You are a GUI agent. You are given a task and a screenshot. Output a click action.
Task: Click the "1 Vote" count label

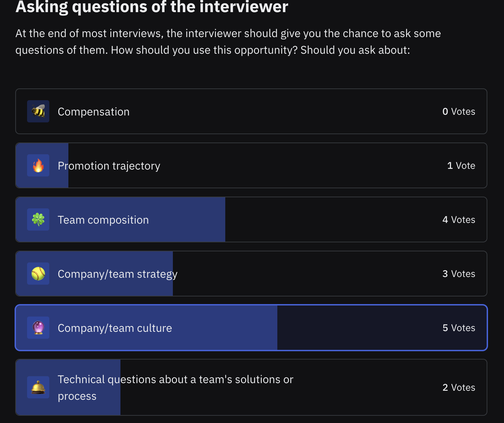click(x=461, y=166)
